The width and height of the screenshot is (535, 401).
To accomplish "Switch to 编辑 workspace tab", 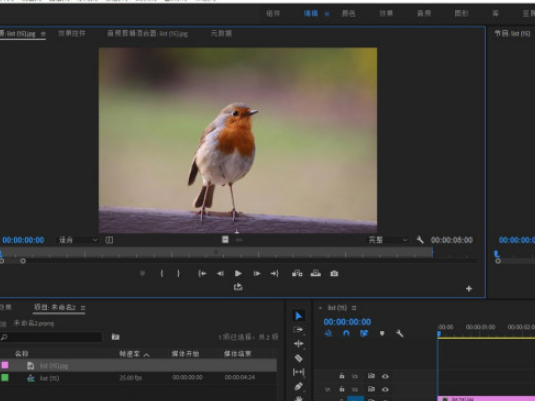I will click(310, 14).
